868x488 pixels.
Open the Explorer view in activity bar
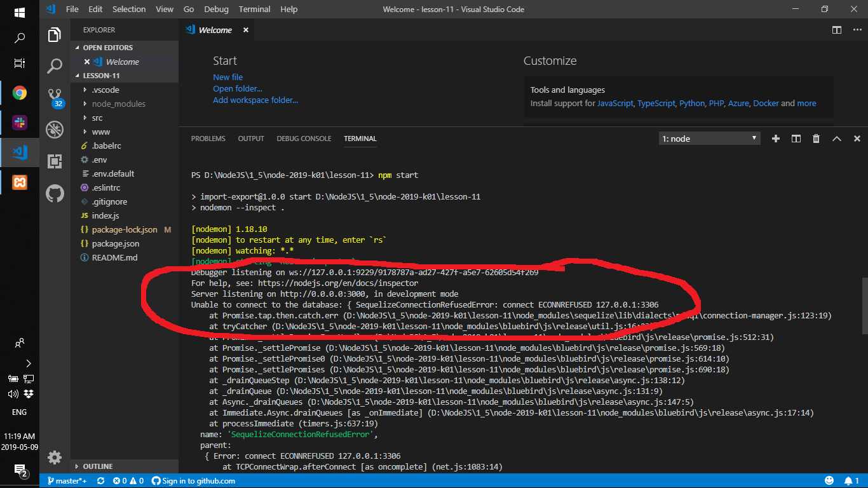pyautogui.click(x=55, y=34)
